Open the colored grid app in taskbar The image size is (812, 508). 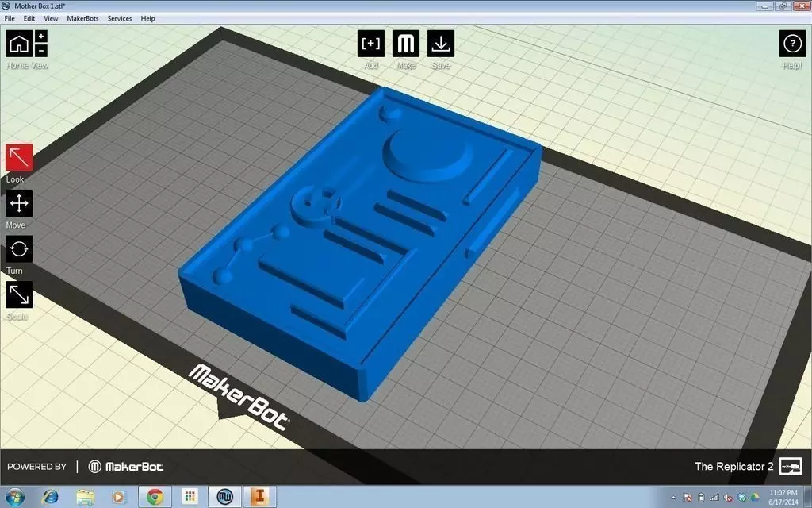[x=190, y=497]
